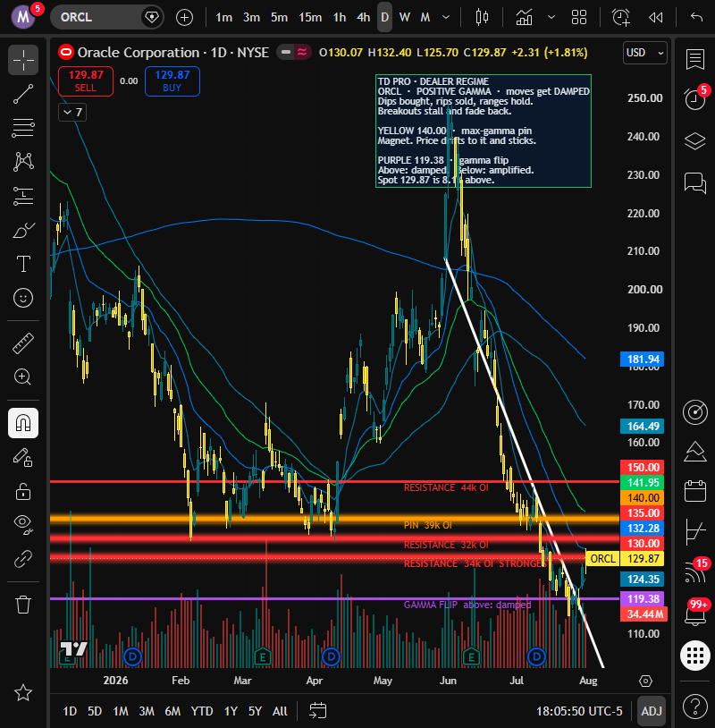Expand the indicator favorites dropdown arrow
Image resolution: width=715 pixels, height=728 pixels.
click(551, 17)
